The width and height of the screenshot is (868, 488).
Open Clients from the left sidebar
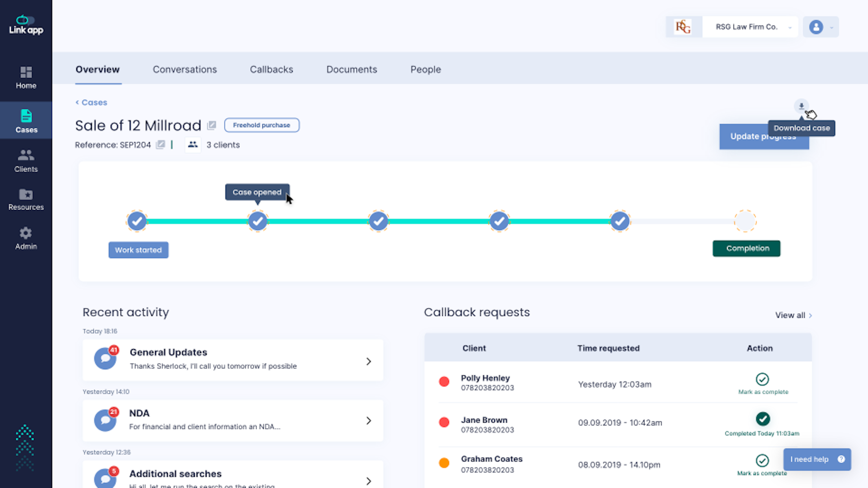pyautogui.click(x=26, y=161)
